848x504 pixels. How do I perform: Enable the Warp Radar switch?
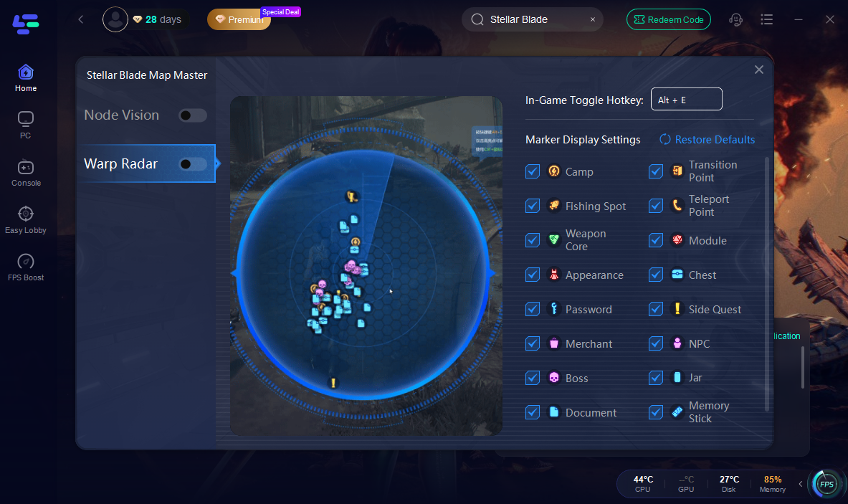[193, 164]
